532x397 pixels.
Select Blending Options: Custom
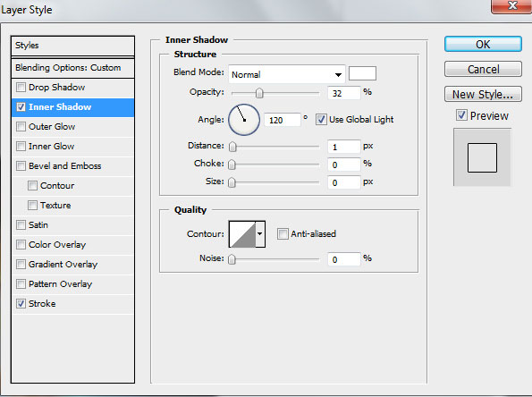73,68
